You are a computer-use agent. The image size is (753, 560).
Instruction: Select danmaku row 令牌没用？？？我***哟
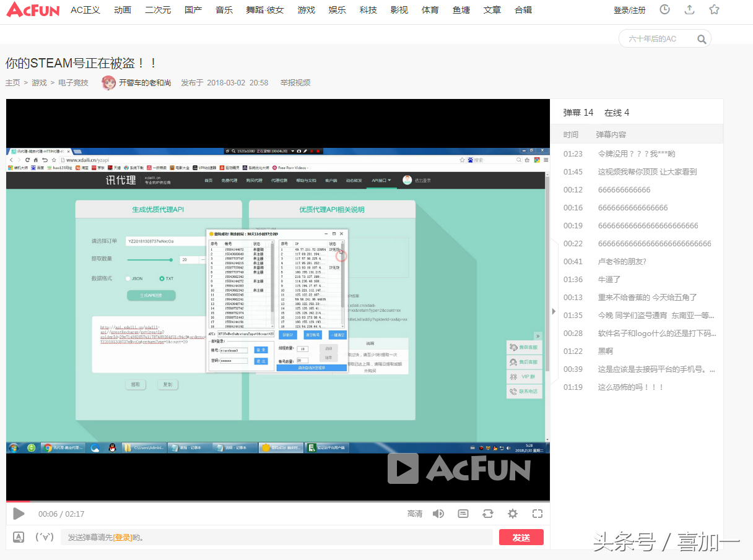tap(637, 153)
